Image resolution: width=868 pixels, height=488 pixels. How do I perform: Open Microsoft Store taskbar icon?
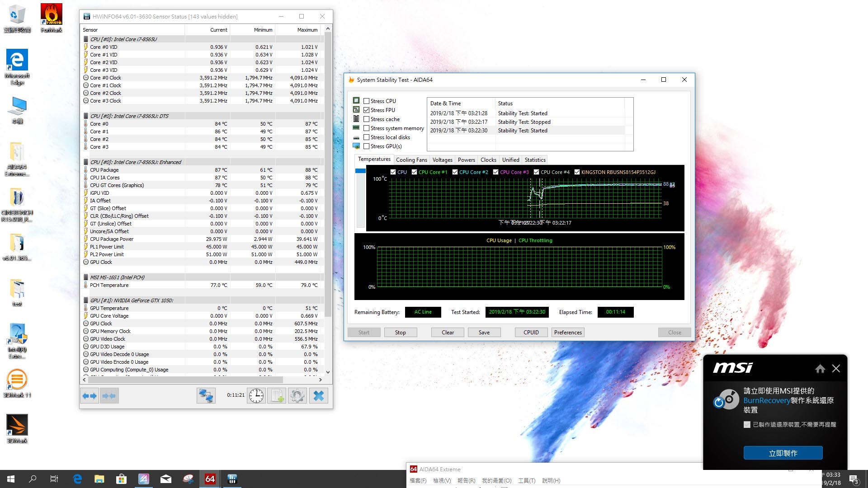(121, 479)
